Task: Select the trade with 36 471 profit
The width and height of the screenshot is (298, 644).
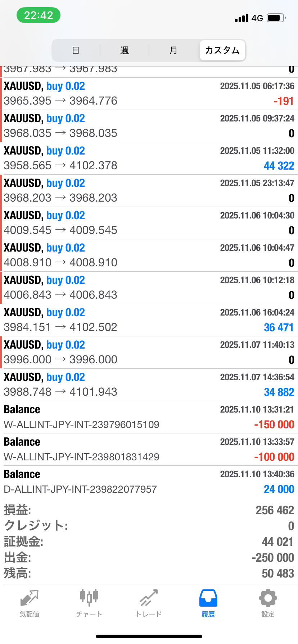Action: 149,320
